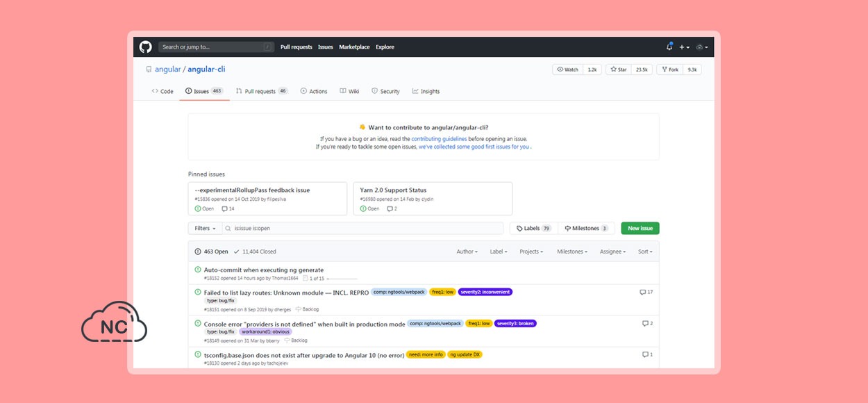868x403 pixels.
Task: Click the GitHub logo in the header
Action: point(145,47)
